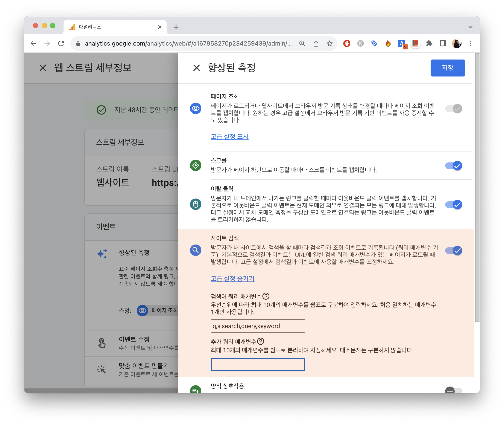Close the 향상된 측정 panel
This screenshot has height=425, width=504.
pos(196,68)
